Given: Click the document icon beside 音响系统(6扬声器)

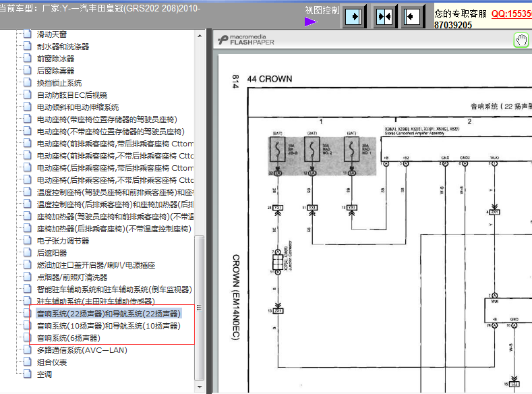Looking at the screenshot, I should click(x=28, y=337).
